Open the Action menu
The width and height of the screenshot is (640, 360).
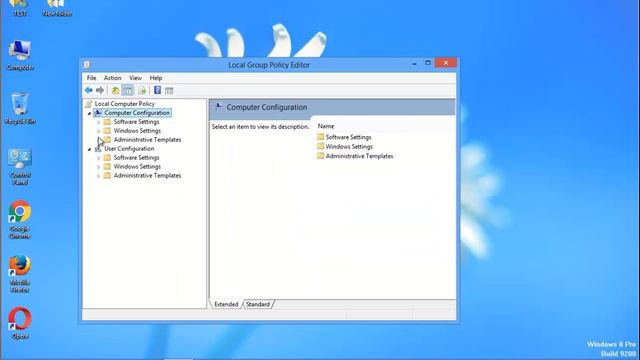point(112,78)
